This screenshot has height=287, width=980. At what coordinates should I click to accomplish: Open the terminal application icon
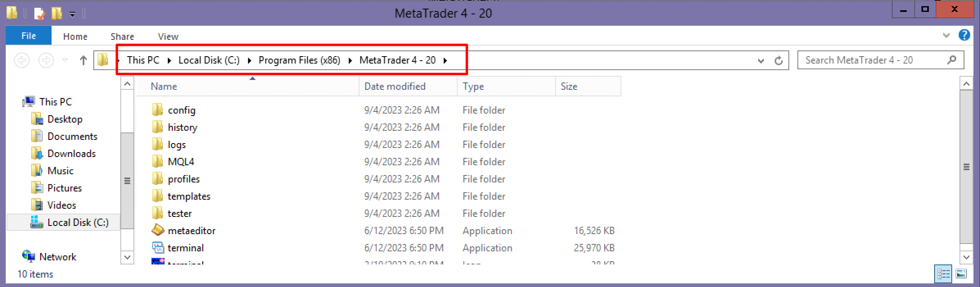tap(158, 248)
